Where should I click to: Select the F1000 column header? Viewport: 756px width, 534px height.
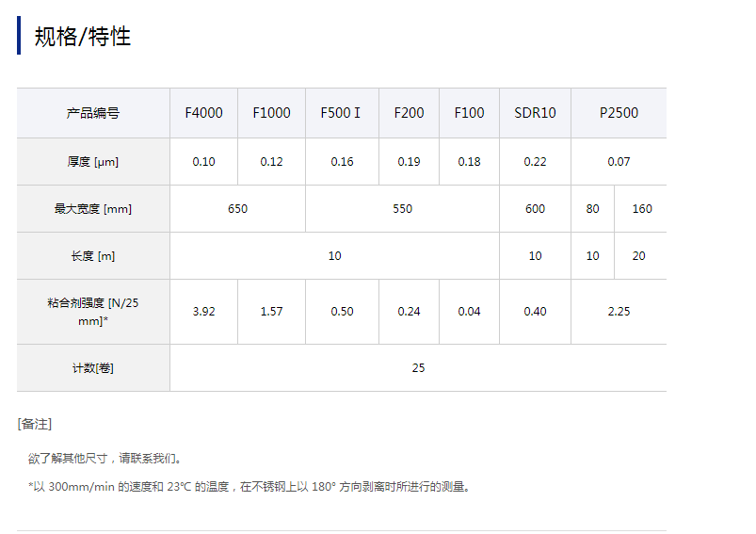271,113
